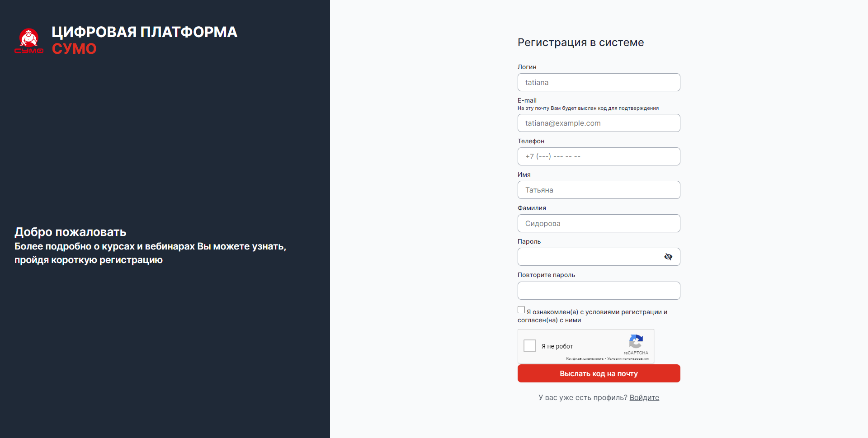Open reCAPTCHA "Конфиденциальность" privacy link
The height and width of the screenshot is (438, 868).
[585, 359]
